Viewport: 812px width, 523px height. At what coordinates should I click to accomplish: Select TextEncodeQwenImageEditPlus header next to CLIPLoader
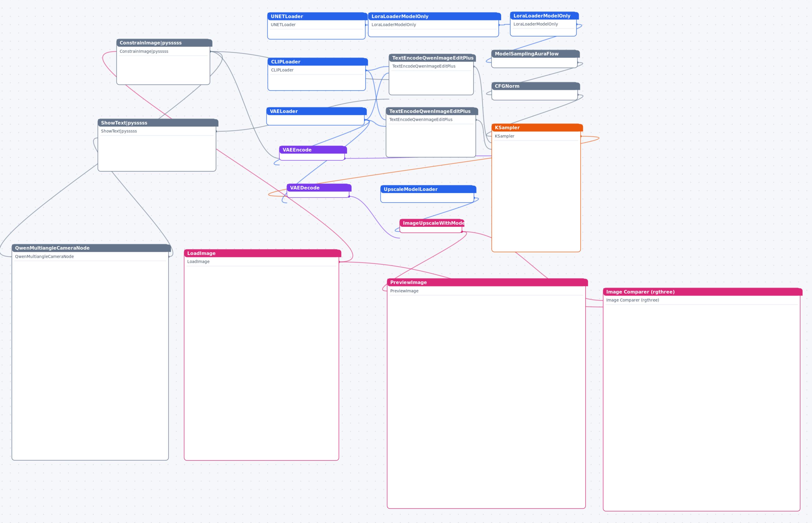tap(432, 58)
